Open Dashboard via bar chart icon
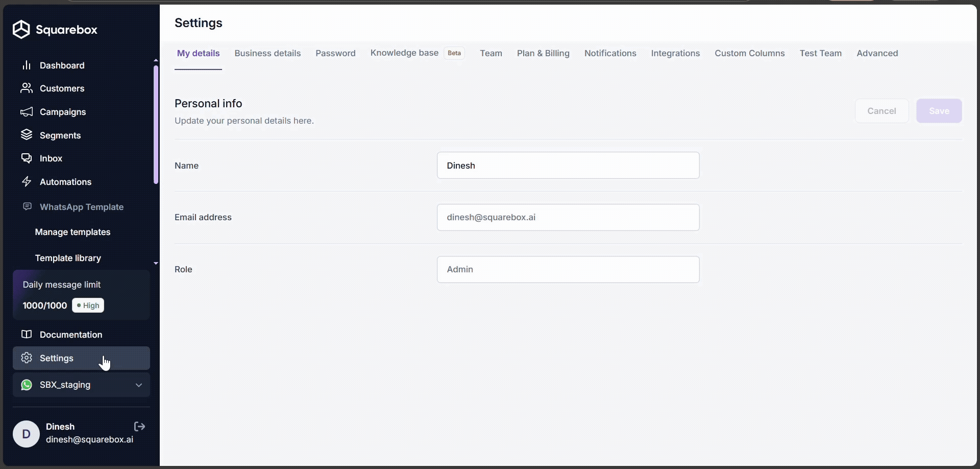 [27, 65]
